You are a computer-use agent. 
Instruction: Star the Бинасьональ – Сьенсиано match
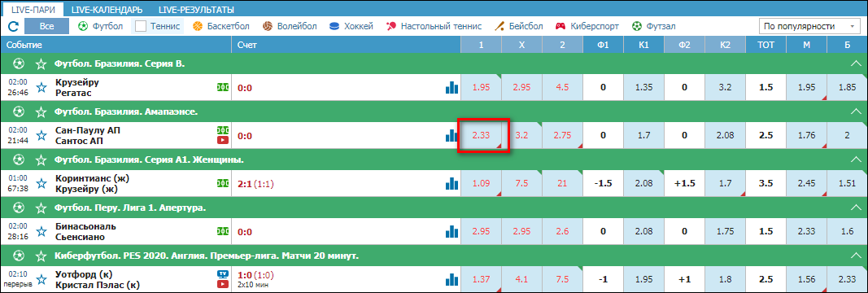[41, 231]
